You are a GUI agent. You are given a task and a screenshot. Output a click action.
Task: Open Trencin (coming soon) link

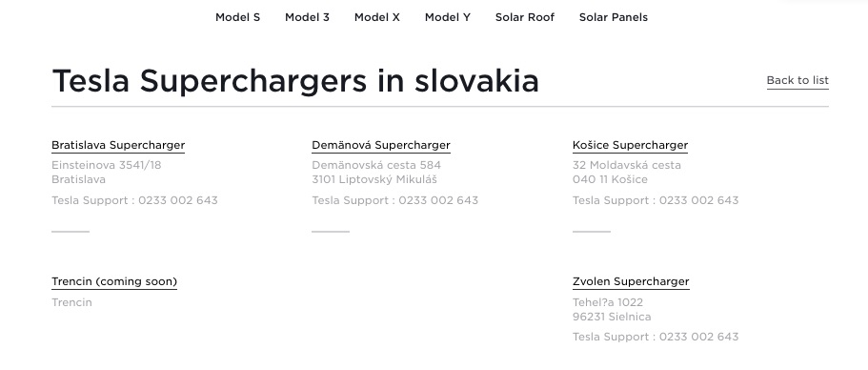[x=114, y=281]
